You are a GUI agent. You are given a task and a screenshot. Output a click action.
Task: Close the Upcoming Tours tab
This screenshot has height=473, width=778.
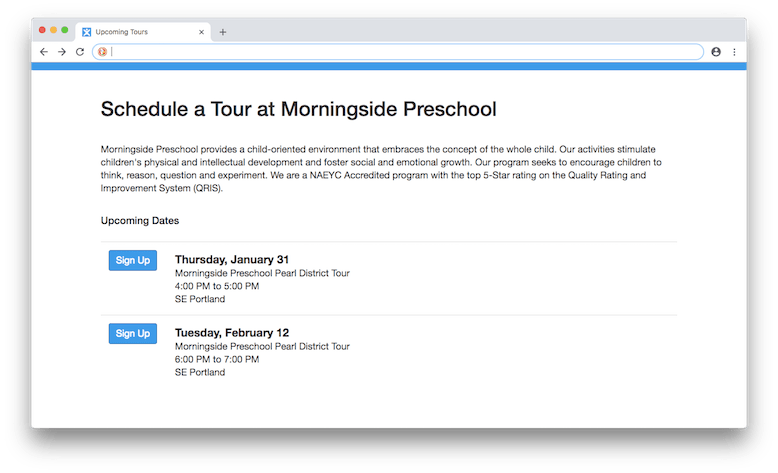(x=201, y=32)
